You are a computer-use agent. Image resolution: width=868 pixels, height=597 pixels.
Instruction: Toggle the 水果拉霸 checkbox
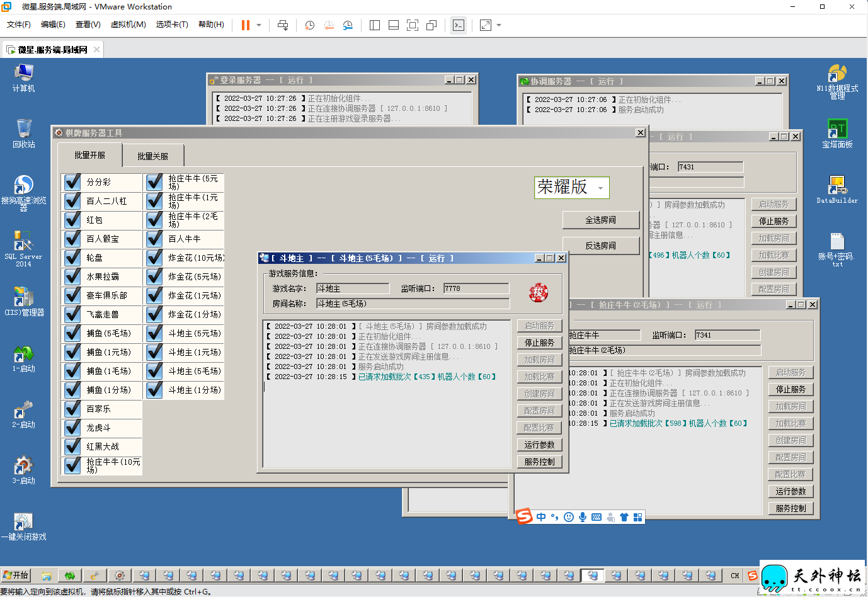point(72,276)
